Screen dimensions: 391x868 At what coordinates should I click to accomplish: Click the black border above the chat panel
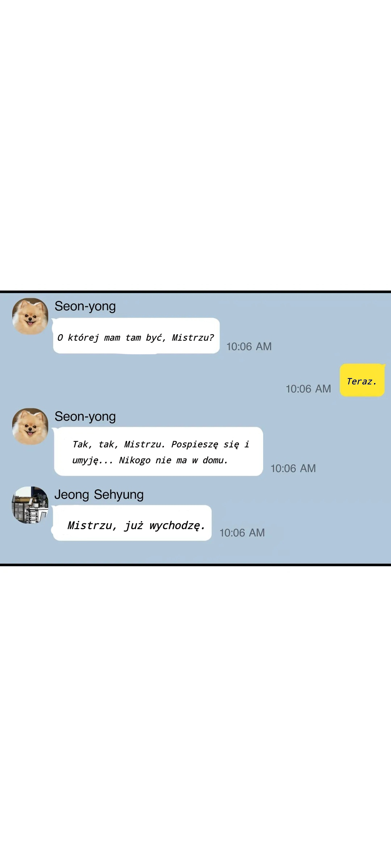[x=195, y=292]
